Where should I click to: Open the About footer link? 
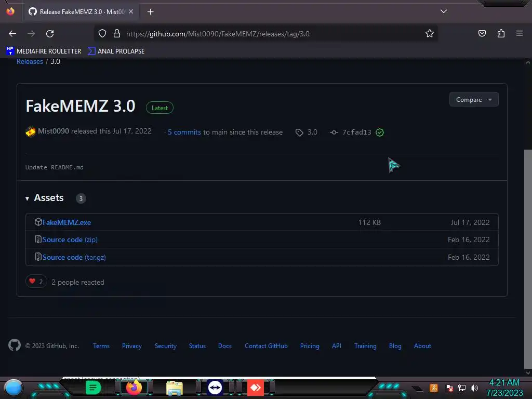(x=422, y=346)
